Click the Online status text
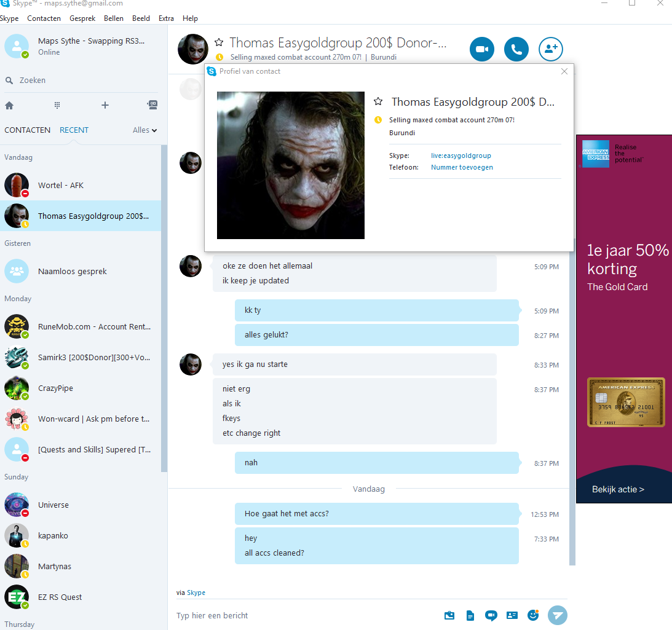This screenshot has width=672, height=630. [49, 52]
